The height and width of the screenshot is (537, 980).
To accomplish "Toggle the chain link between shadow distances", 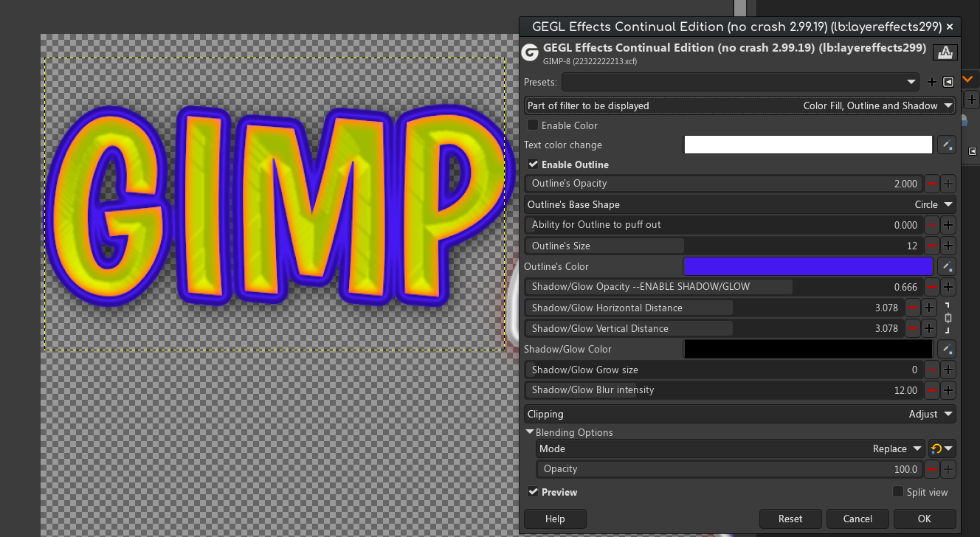I will [948, 318].
